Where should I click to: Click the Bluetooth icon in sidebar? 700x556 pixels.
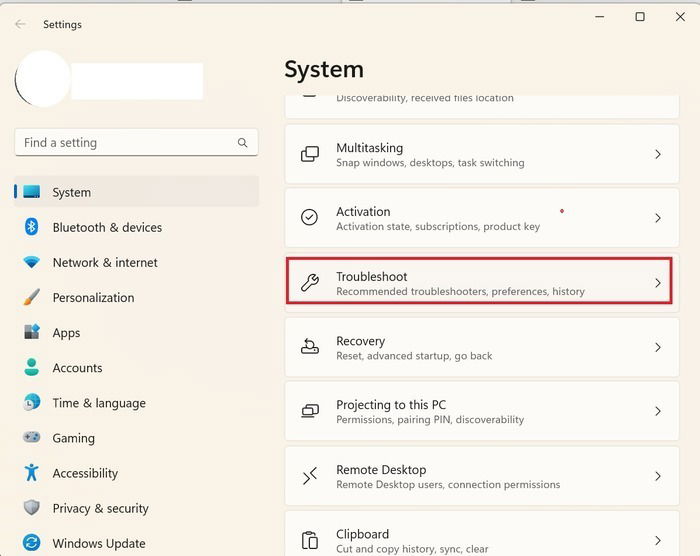point(31,227)
